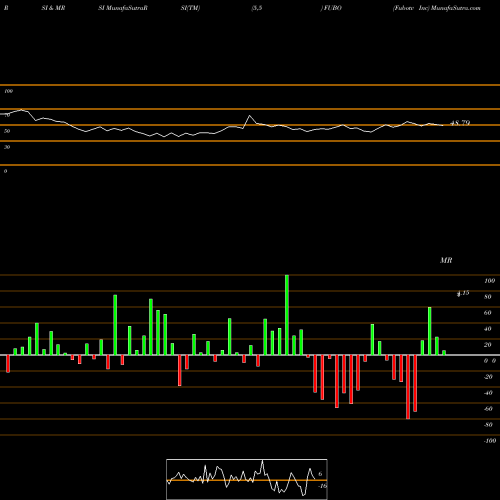Click the MunafaSutra.com text in the header

click(456, 8)
